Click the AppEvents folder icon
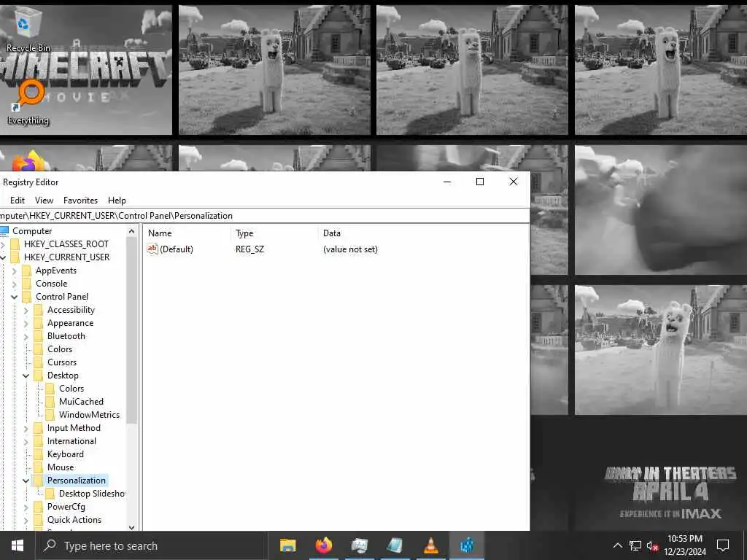This screenshot has height=560, width=747. click(x=27, y=271)
